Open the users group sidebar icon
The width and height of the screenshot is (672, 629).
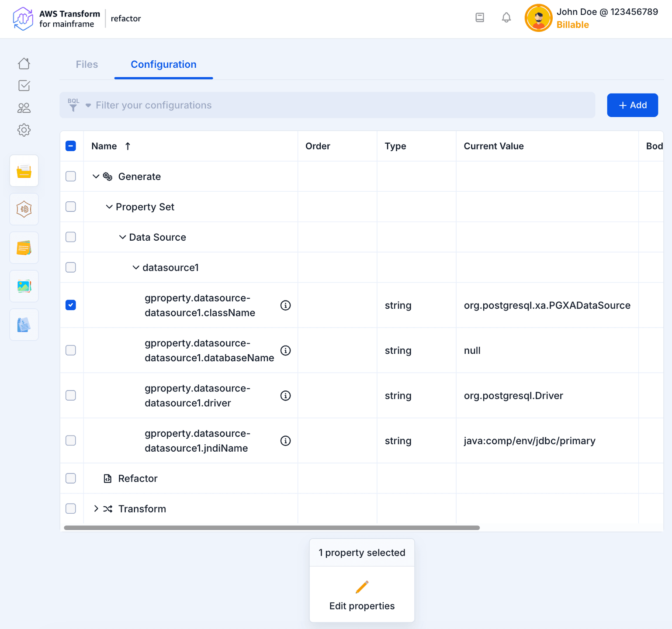point(24,108)
